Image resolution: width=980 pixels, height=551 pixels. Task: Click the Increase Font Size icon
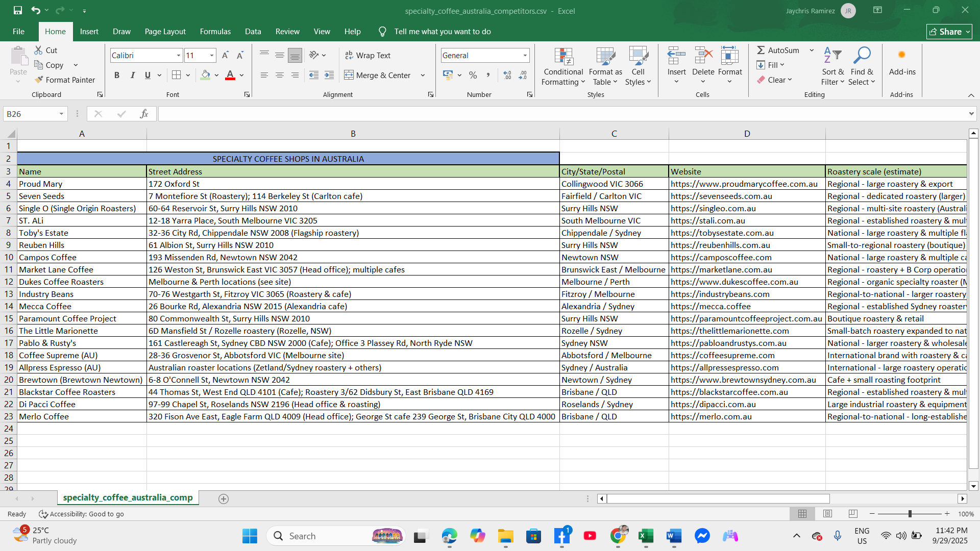point(225,55)
